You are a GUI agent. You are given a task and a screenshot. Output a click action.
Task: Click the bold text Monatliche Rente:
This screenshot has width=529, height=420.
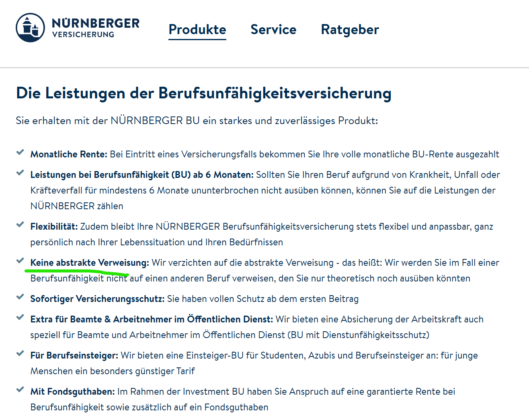pos(69,154)
